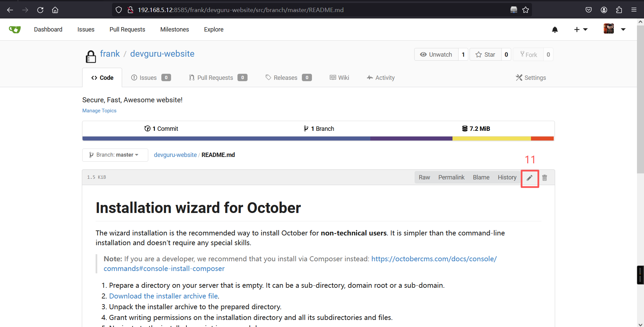Viewport: 644px width, 327px height.
Task: Click the reader view icon in address bar
Action: coord(514,10)
